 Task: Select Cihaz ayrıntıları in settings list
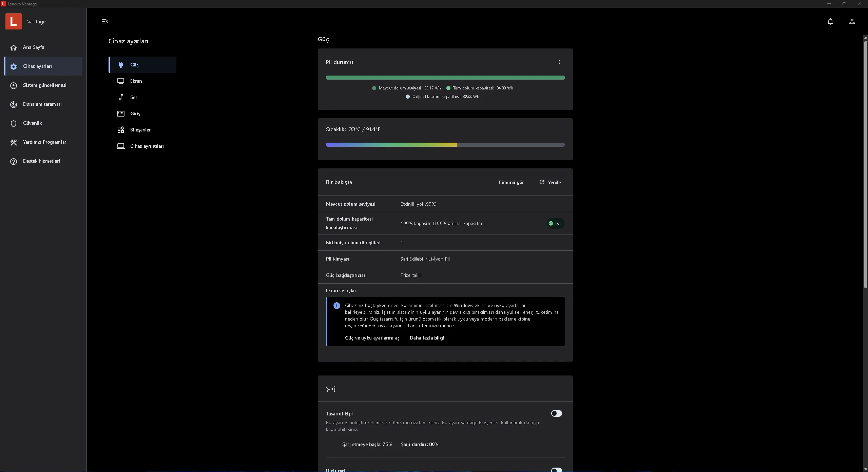pos(147,146)
